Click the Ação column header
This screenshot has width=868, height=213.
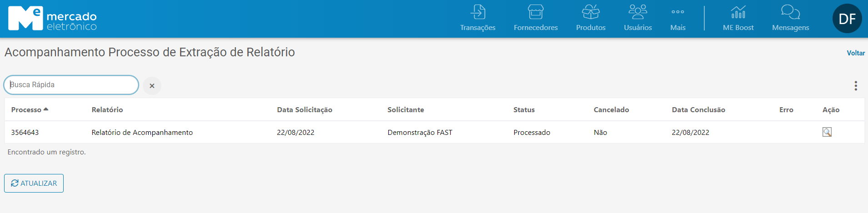[831, 110]
